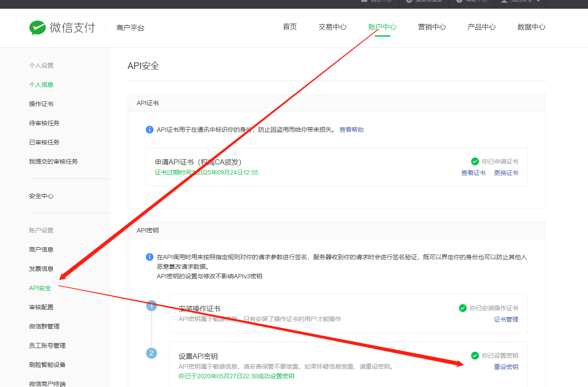Click the blue info icon in API证书 section

click(x=150, y=130)
